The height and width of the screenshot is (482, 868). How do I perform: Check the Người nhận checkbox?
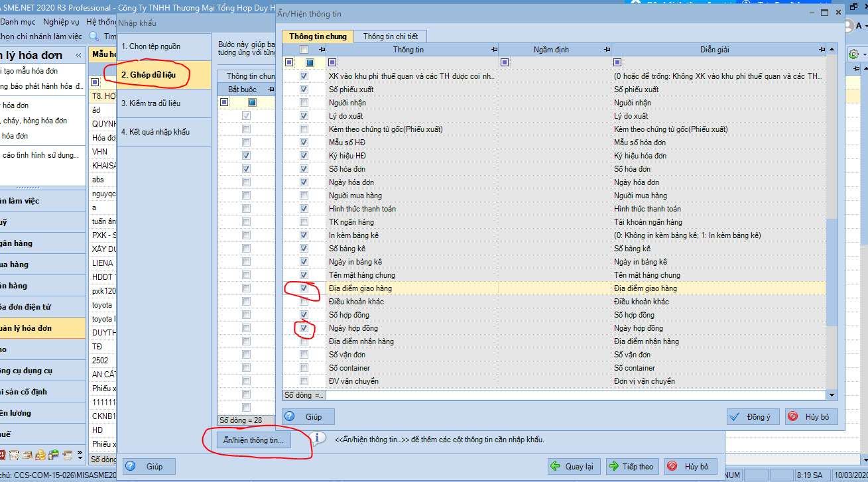tap(304, 103)
